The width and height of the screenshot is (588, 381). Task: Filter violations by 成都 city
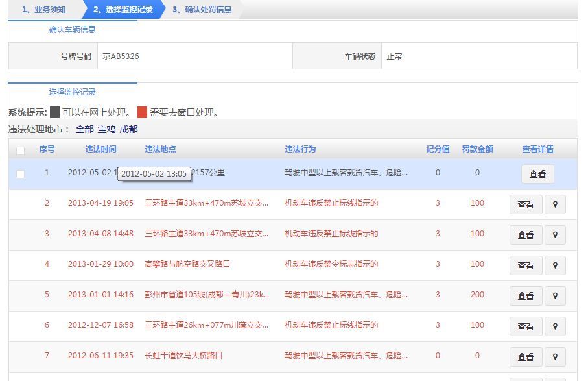click(128, 130)
